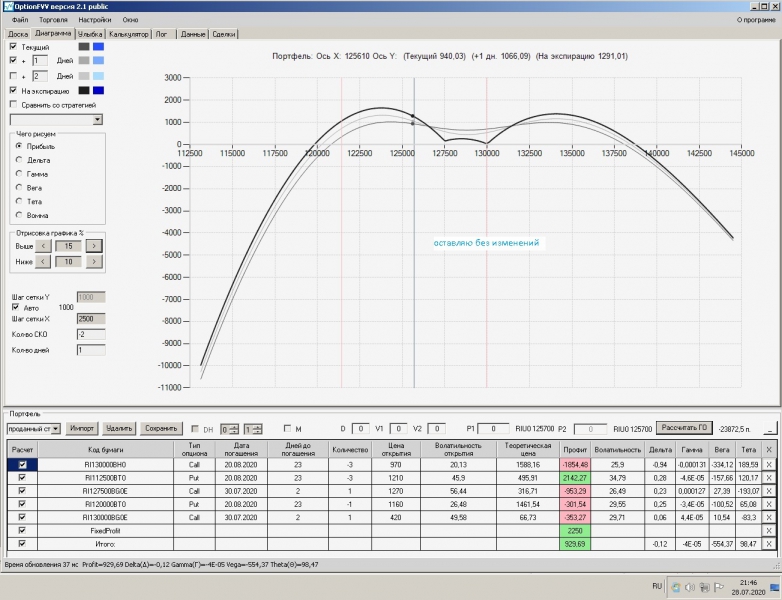Delete row RI130000BH0 with its X icon
Screen dimensions: 782x600
(768, 465)
